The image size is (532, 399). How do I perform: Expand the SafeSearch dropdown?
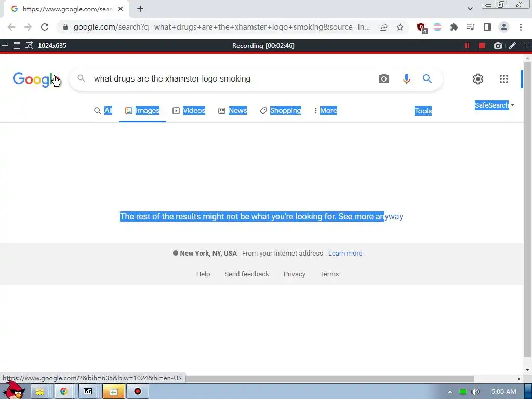click(x=495, y=105)
